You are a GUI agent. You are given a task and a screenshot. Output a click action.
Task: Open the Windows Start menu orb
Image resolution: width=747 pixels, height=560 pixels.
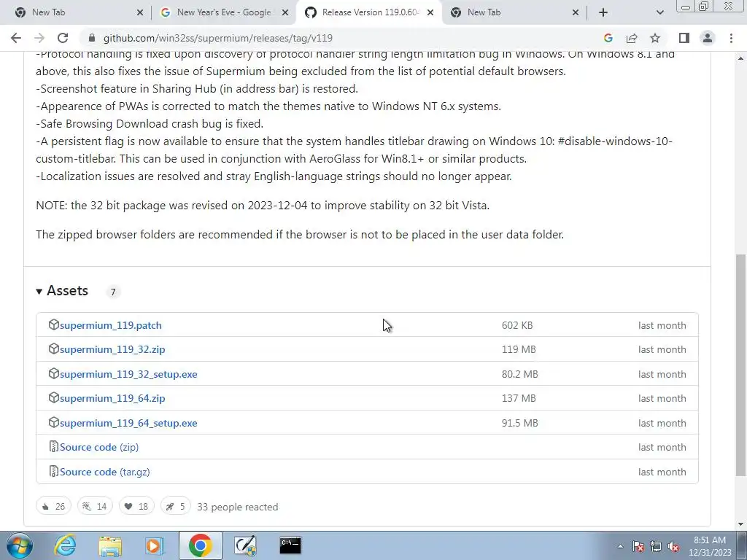pyautogui.click(x=20, y=545)
